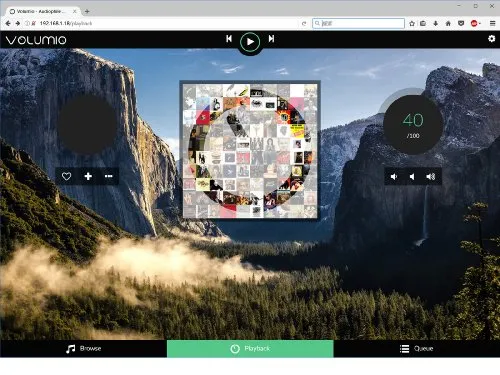Skip to the next track
This screenshot has width=500, height=375.
pyautogui.click(x=271, y=39)
